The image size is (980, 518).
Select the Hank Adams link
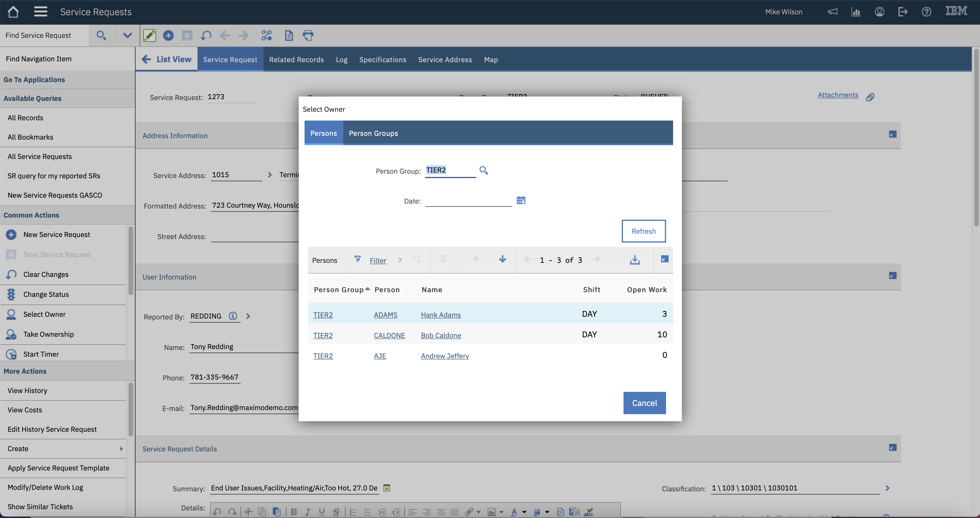440,315
